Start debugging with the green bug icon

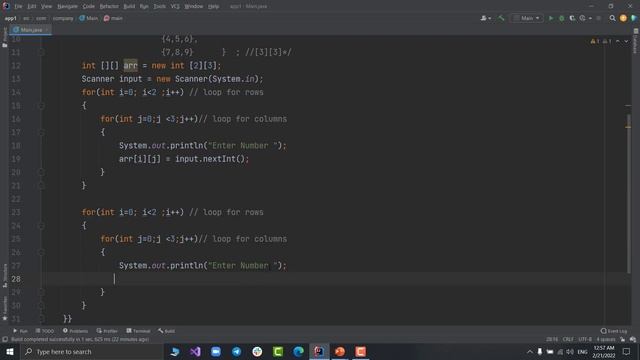tap(562, 18)
